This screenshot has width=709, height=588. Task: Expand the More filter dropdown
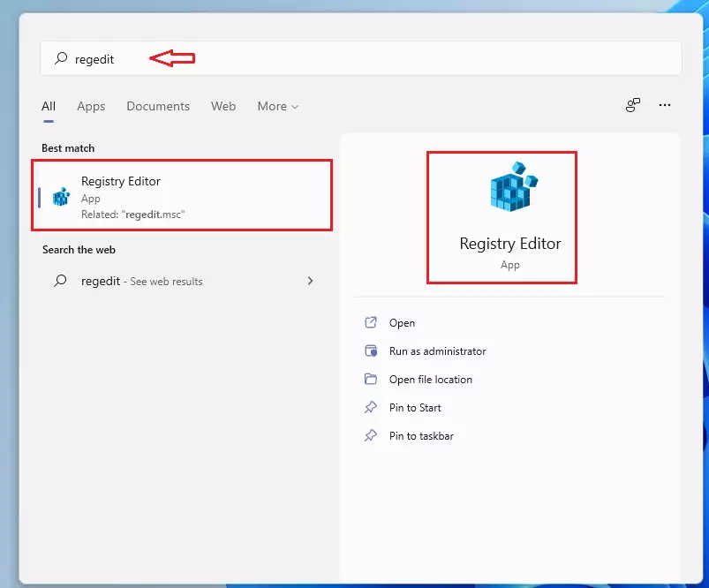[x=277, y=106]
